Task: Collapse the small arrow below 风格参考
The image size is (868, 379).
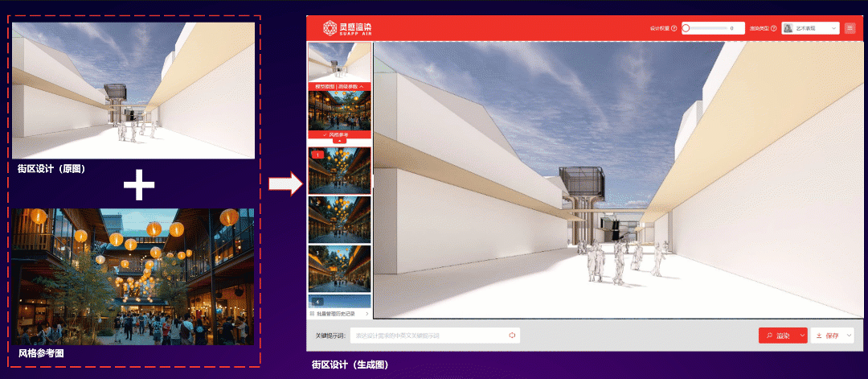Action: point(339,141)
